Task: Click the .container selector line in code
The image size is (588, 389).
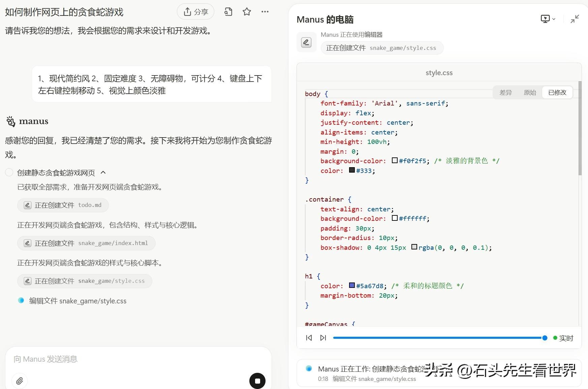Action: point(328,199)
